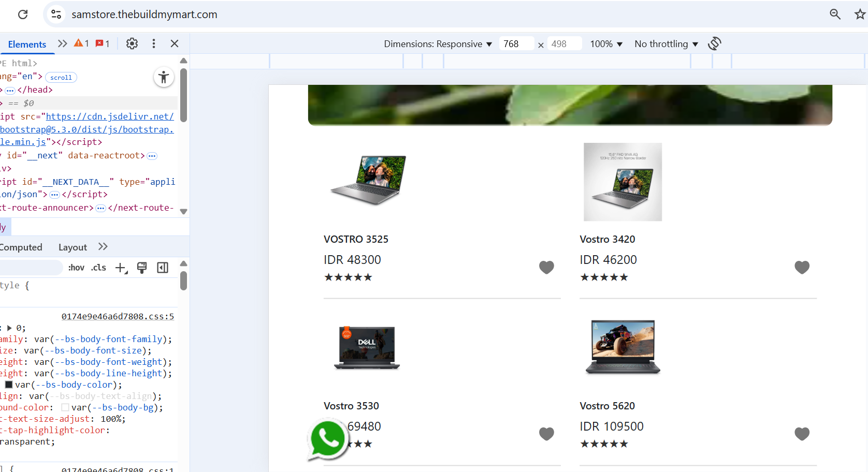Open the Vostro 3530 product title

[x=351, y=406]
